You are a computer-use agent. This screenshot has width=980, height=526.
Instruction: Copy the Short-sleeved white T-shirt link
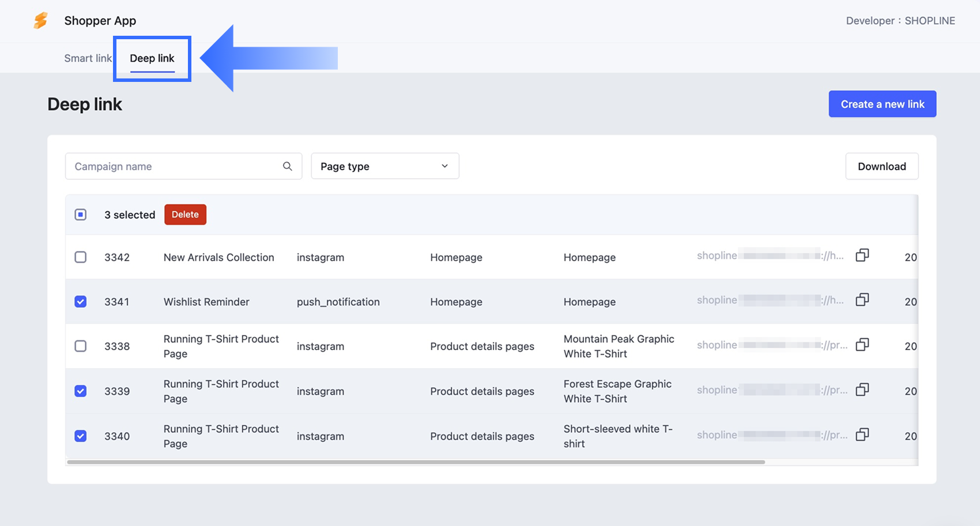[862, 434]
